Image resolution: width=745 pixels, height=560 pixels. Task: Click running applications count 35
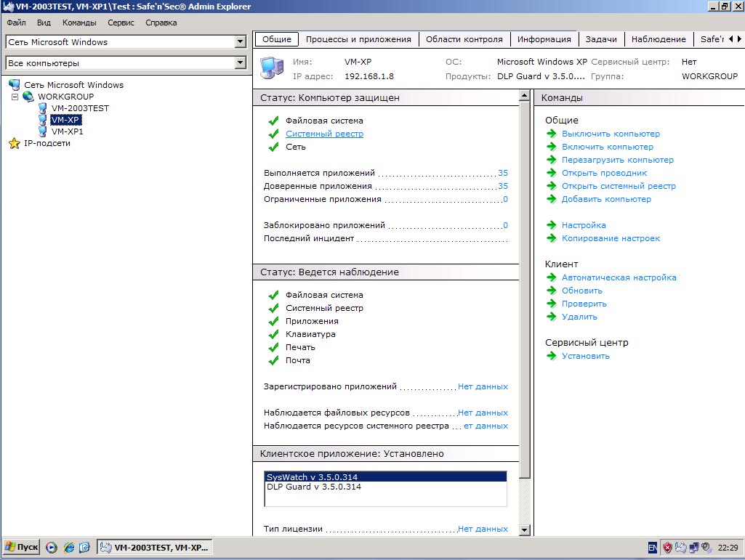[503, 173]
